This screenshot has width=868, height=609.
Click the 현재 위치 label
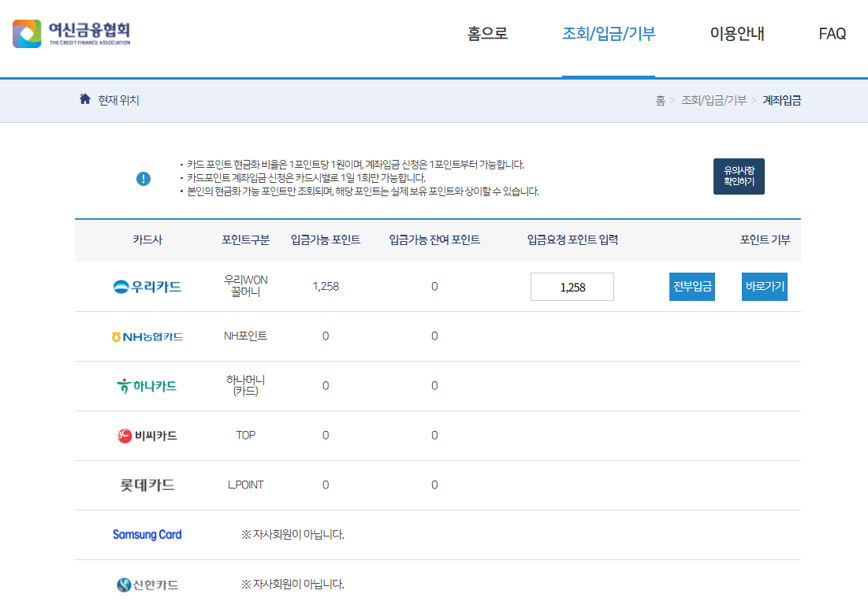point(118,100)
